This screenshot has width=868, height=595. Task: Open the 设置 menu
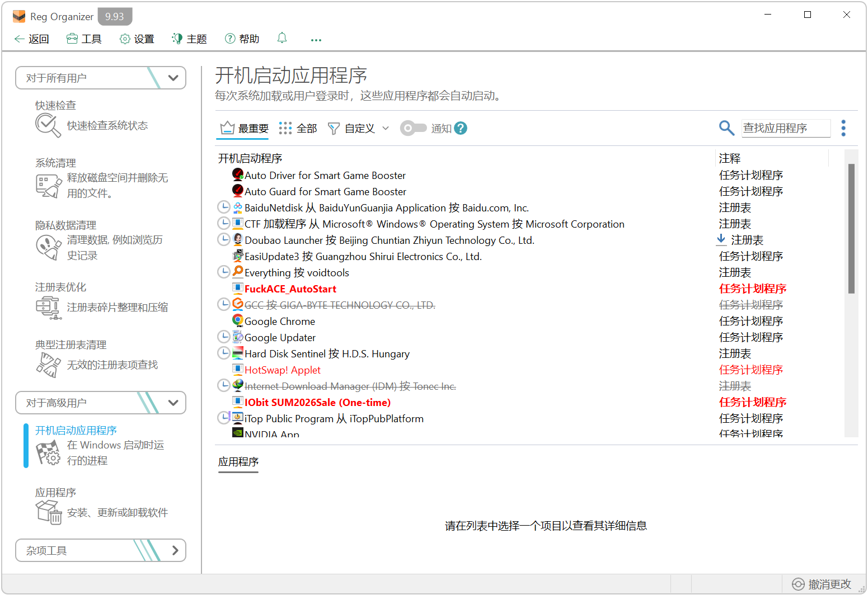click(x=137, y=39)
